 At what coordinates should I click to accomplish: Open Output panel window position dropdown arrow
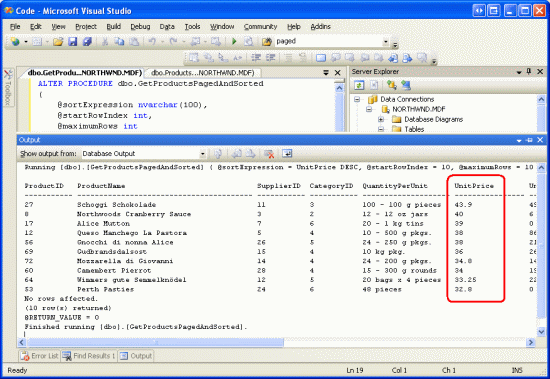[x=519, y=140]
